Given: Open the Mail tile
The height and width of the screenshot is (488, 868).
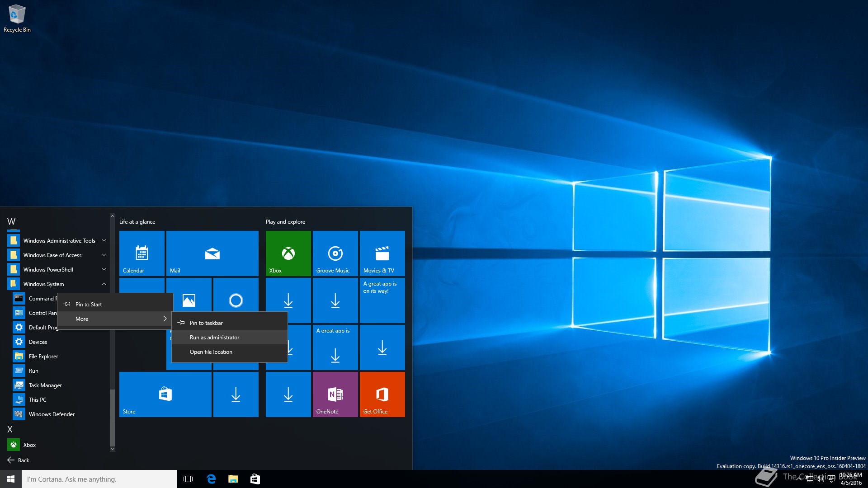Looking at the screenshot, I should [212, 253].
